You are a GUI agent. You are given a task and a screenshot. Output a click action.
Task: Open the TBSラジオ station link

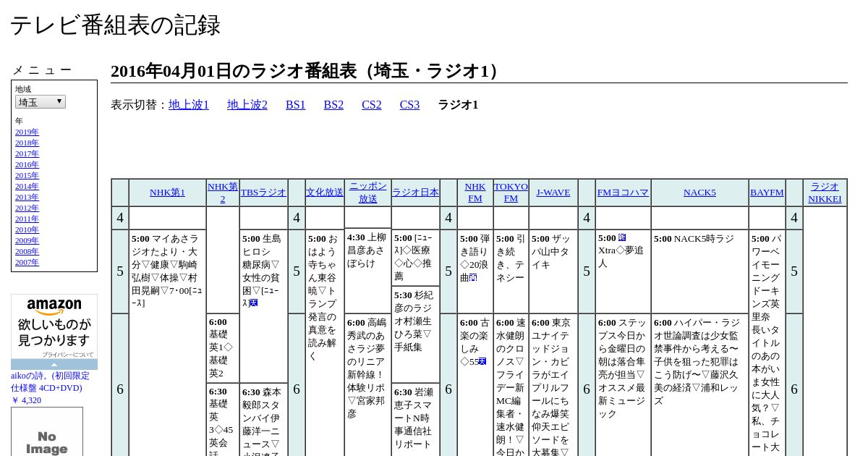(263, 193)
